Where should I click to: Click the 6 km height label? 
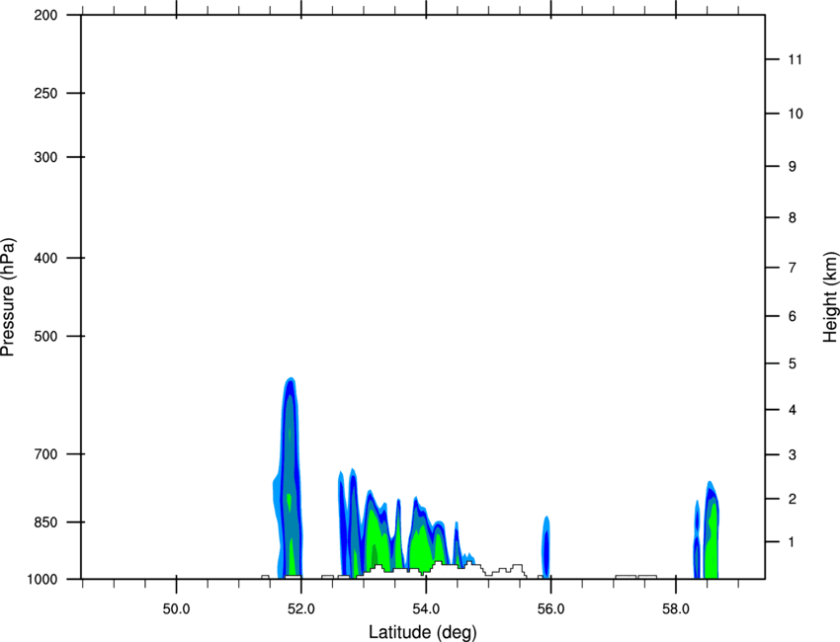click(793, 316)
